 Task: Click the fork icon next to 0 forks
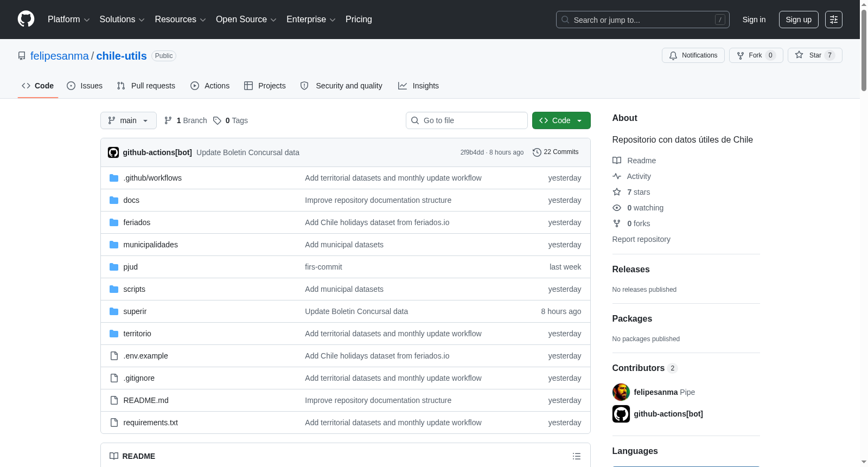(x=617, y=223)
